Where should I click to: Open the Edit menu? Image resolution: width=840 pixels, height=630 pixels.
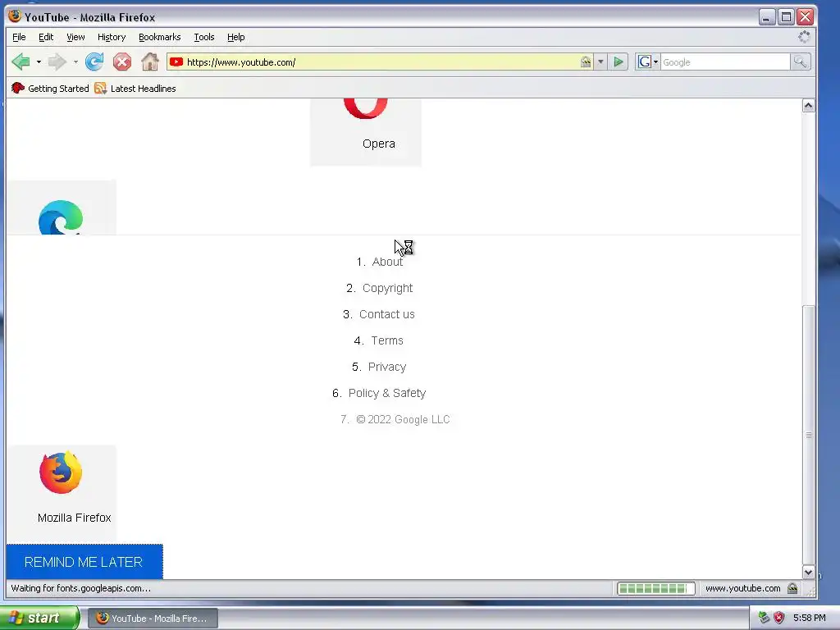pyautogui.click(x=46, y=37)
